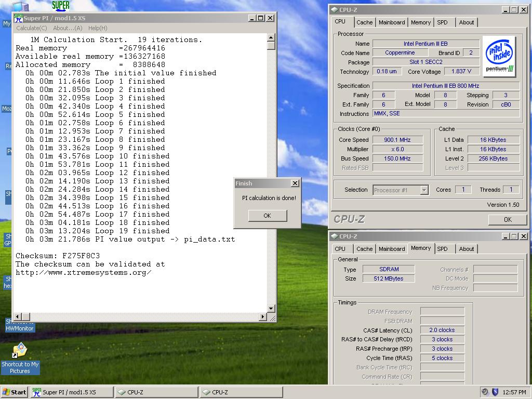Open the Help(H) menu in Super PI
Image resolution: width=532 pixels, height=399 pixels.
coord(98,28)
